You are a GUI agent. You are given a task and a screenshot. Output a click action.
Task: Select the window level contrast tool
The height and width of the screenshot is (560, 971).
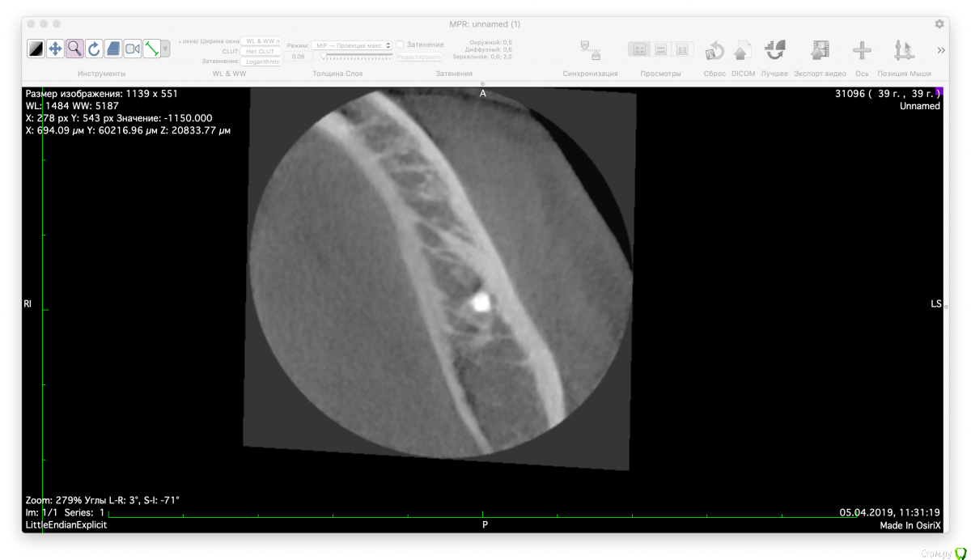point(36,49)
